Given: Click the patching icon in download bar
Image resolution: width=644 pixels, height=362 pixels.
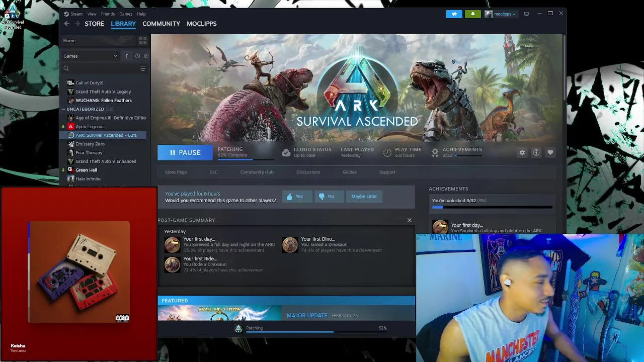Looking at the screenshot, I should 238,328.
